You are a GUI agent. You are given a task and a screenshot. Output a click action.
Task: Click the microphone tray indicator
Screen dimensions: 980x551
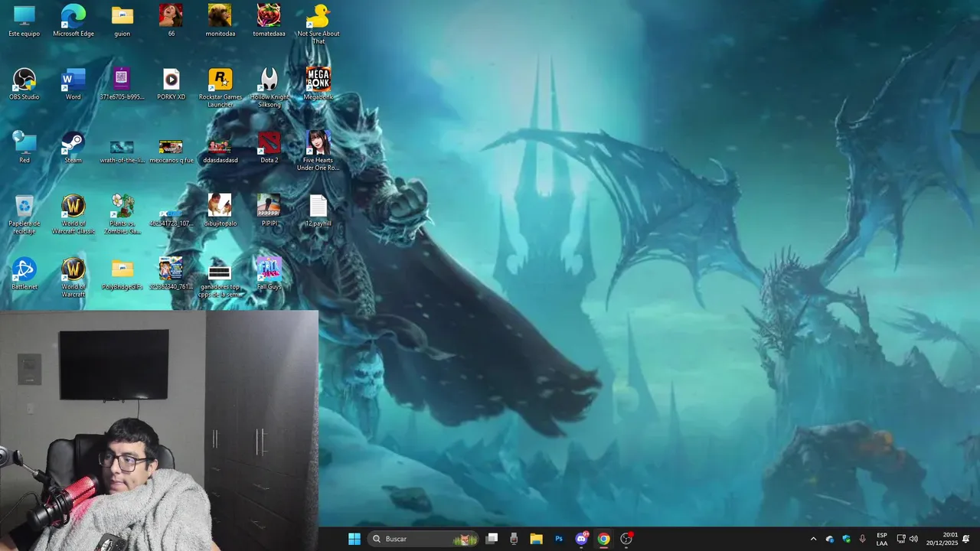[x=863, y=539]
